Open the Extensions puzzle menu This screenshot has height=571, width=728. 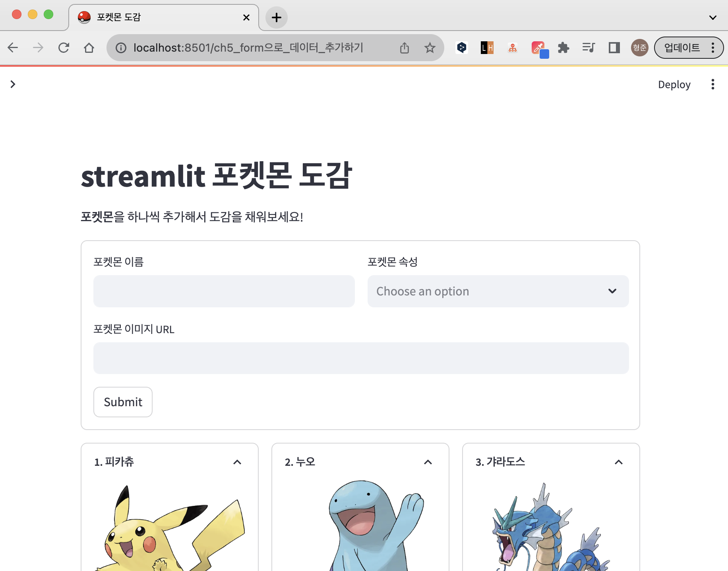[563, 48]
